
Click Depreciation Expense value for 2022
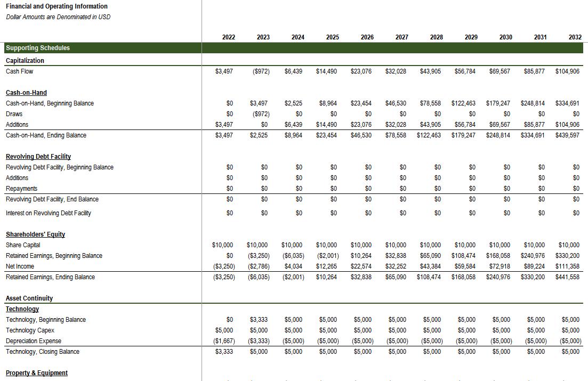pos(224,341)
